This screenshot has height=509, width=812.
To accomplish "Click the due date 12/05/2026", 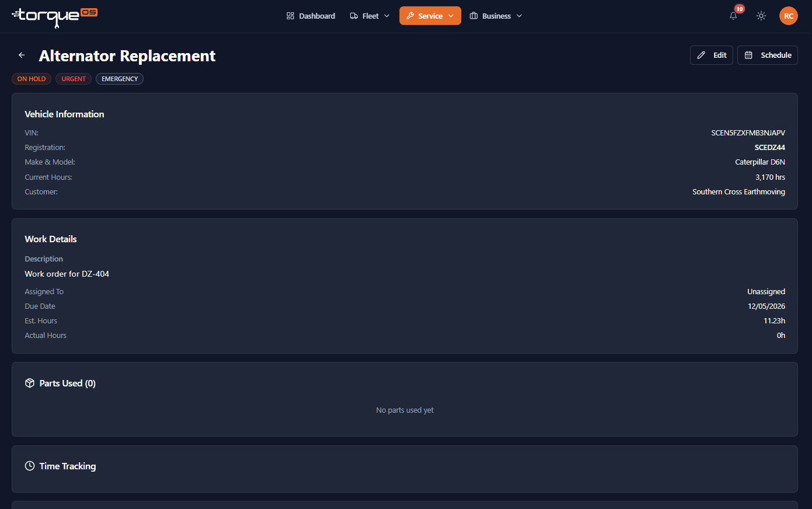I will 766,306.
